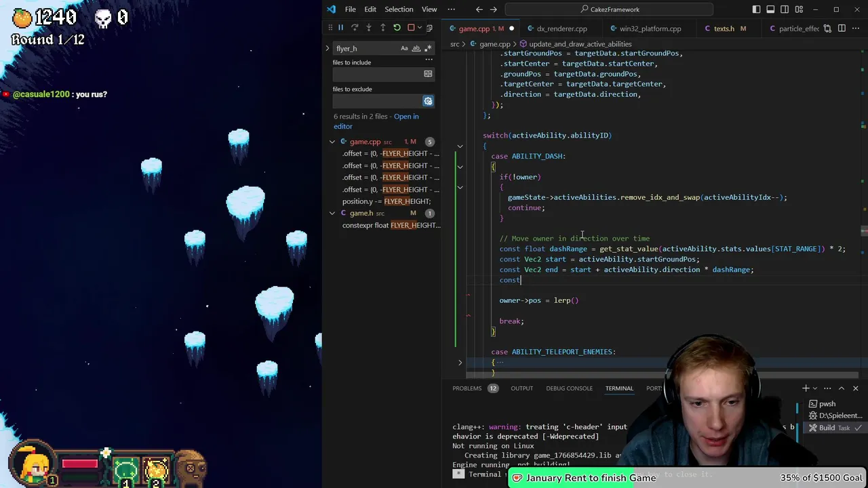Toggle the primary side bar layout icon
The width and height of the screenshot is (868, 488).
[756, 9]
